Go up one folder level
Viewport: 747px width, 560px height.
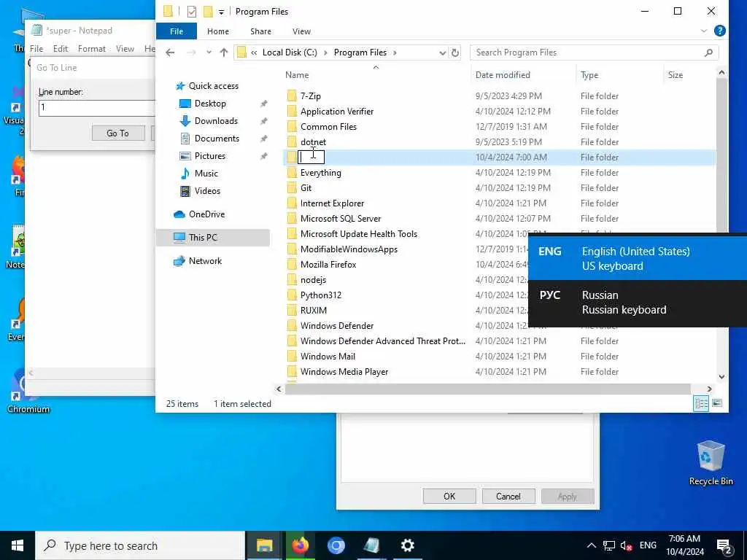(x=223, y=52)
